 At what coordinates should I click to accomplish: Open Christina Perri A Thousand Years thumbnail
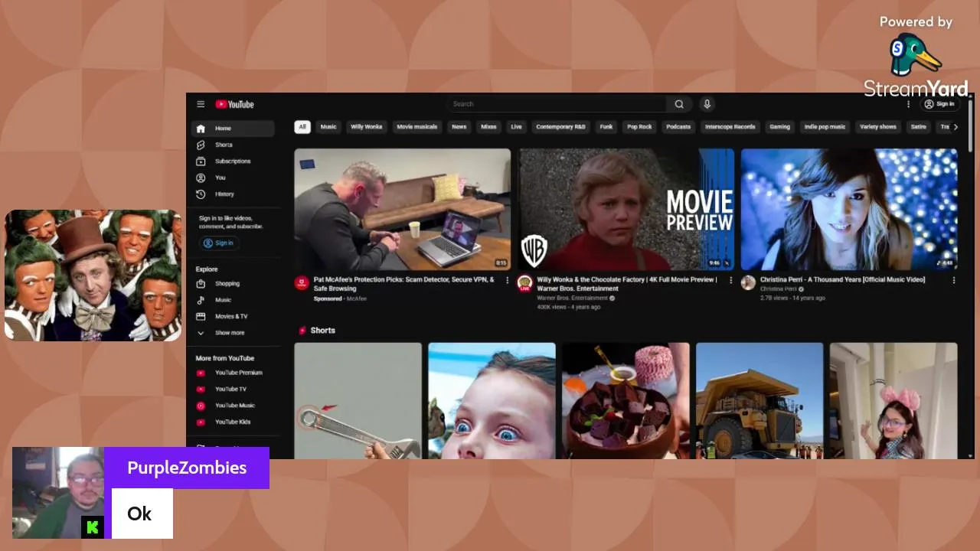[849, 209]
